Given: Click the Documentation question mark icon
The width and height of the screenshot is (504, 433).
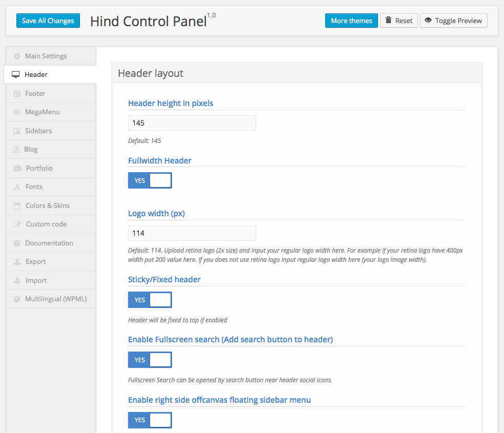Looking at the screenshot, I should click(x=17, y=243).
